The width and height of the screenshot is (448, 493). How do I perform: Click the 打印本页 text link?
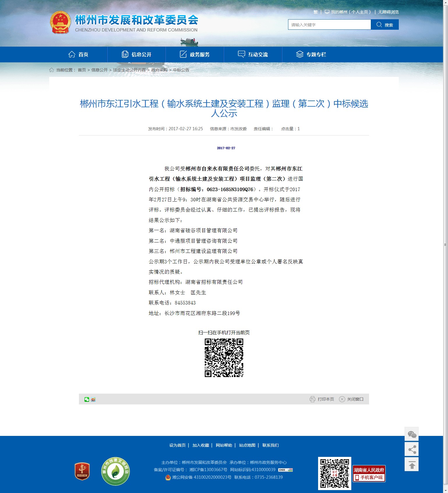tap(326, 399)
